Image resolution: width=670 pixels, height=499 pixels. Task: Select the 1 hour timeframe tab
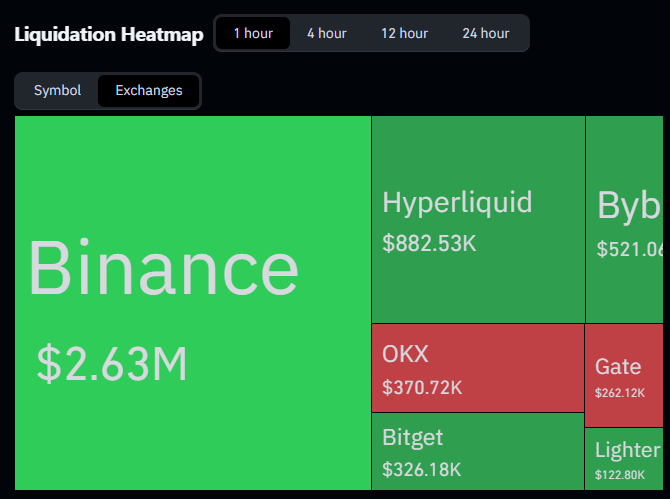click(x=253, y=33)
